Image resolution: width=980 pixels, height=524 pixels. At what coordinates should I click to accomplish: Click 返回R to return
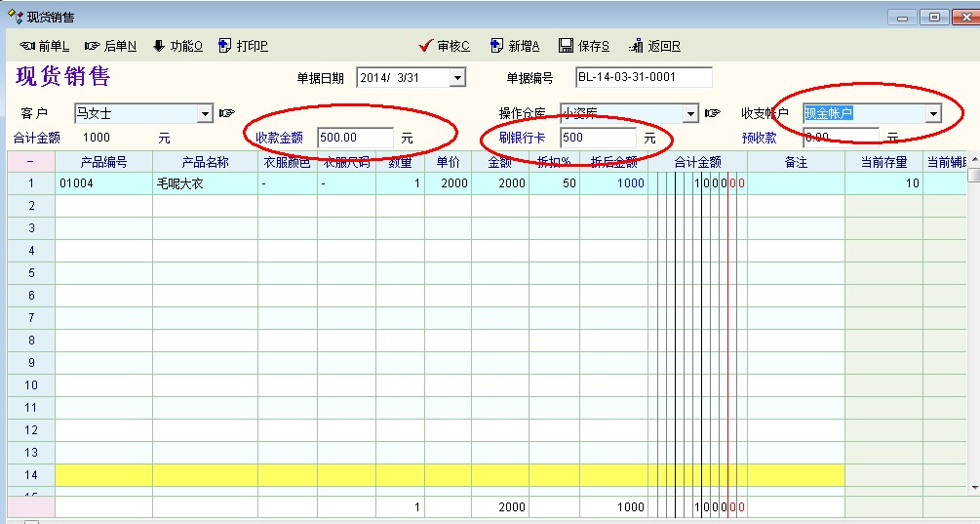pos(655,46)
